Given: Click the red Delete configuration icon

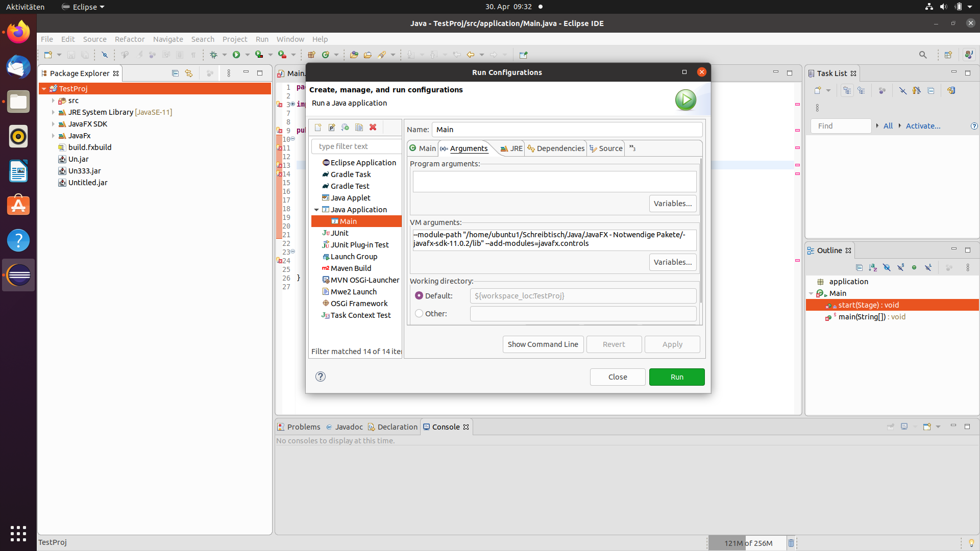Looking at the screenshot, I should coord(373,128).
